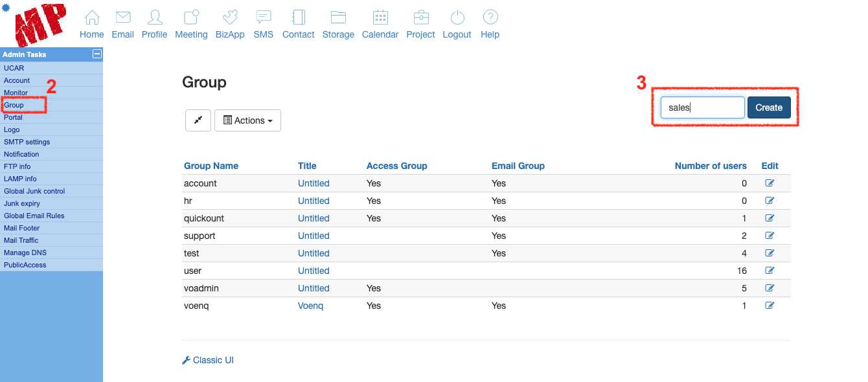The width and height of the screenshot is (868, 382).
Task: Click the new group name input field
Action: coord(702,108)
